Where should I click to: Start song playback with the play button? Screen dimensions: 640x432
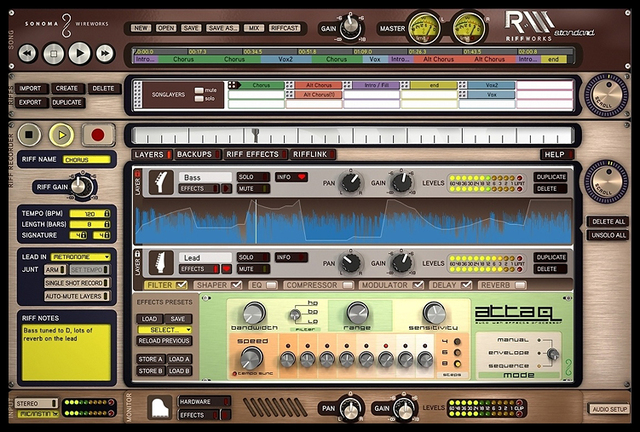(80, 53)
